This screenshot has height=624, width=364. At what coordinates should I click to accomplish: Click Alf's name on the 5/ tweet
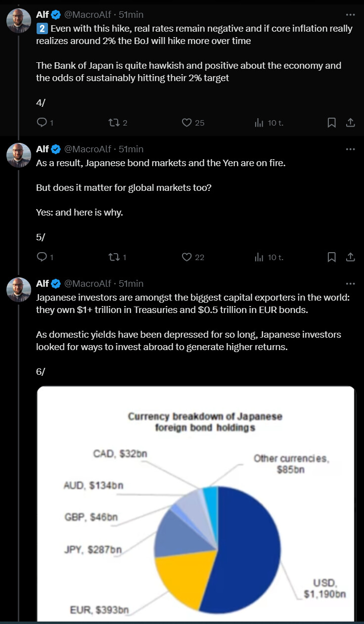pyautogui.click(x=43, y=149)
